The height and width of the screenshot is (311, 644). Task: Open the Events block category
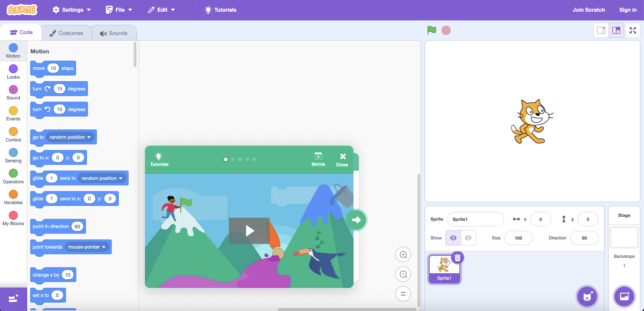pyautogui.click(x=13, y=114)
